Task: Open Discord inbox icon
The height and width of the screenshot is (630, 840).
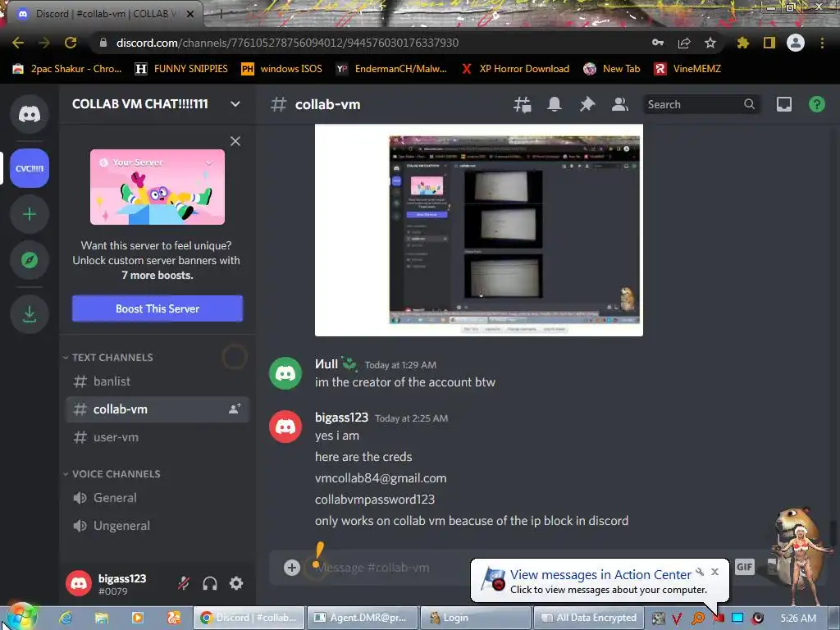Action: tap(783, 104)
